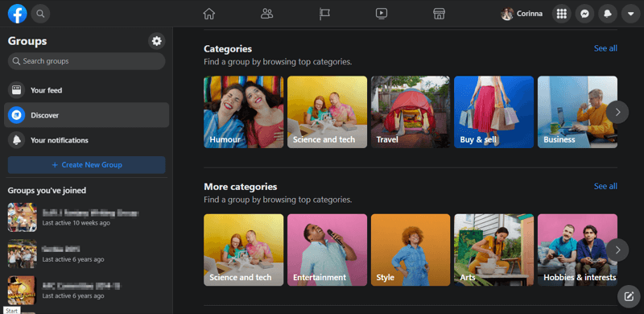Open Corinna profile in top bar
644x314 pixels.
point(522,14)
